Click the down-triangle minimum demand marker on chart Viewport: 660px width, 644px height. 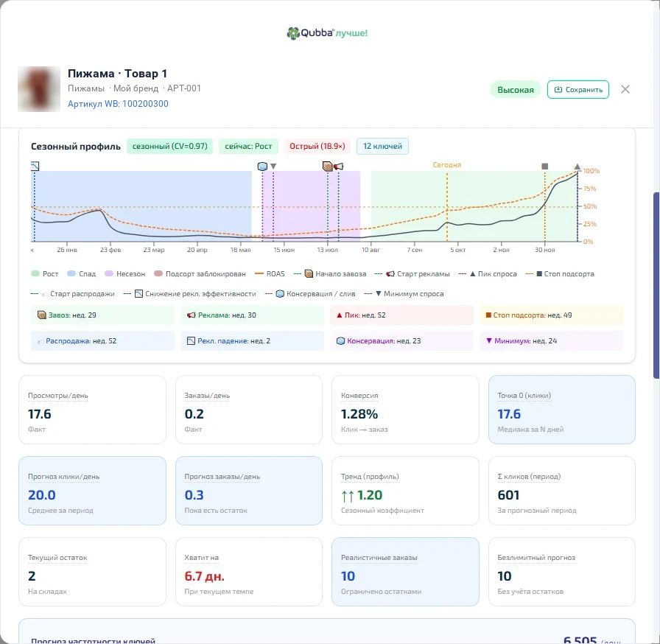point(273,167)
